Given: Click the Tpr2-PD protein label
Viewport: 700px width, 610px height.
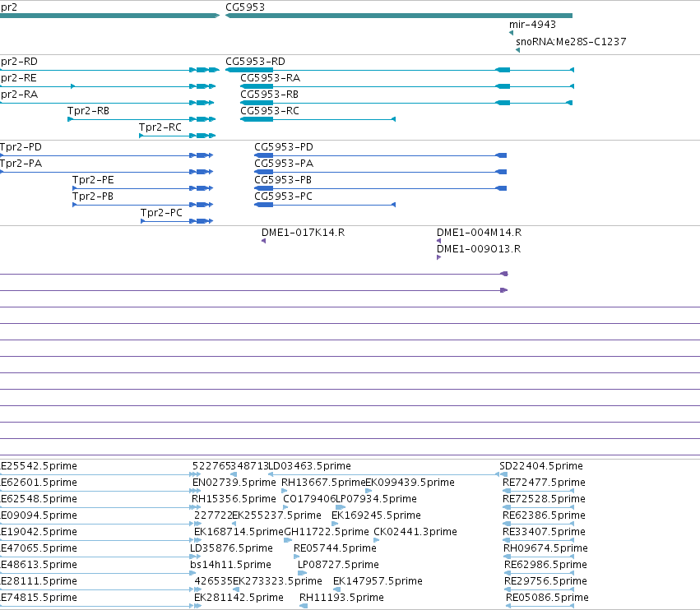Looking at the screenshot, I should [x=21, y=147].
